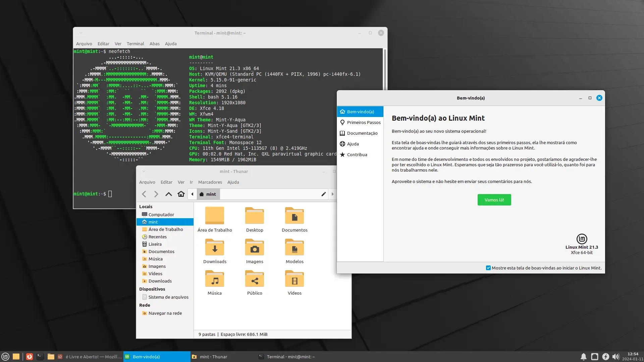This screenshot has width=644, height=362.
Task: Switch to Firefox window in taskbar
Action: pos(90,357)
